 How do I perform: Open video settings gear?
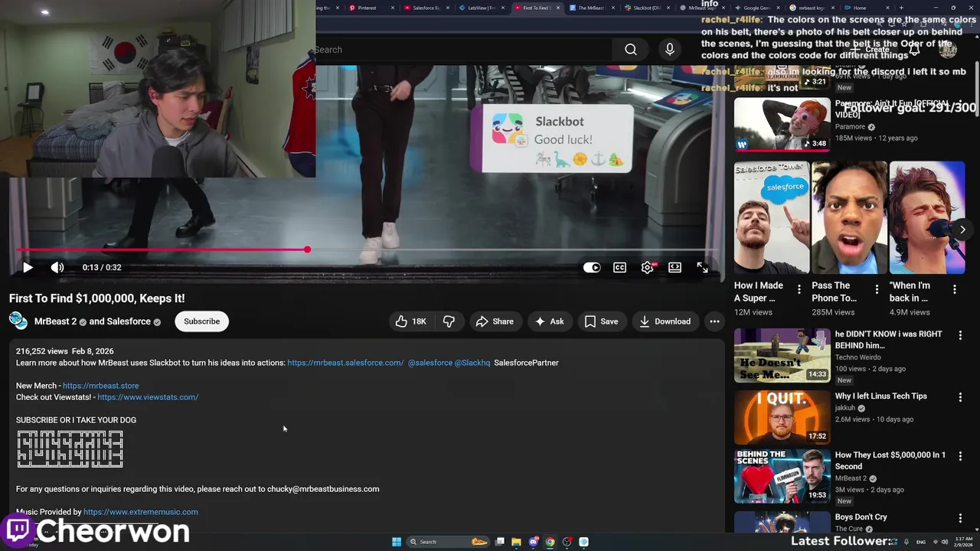(648, 267)
